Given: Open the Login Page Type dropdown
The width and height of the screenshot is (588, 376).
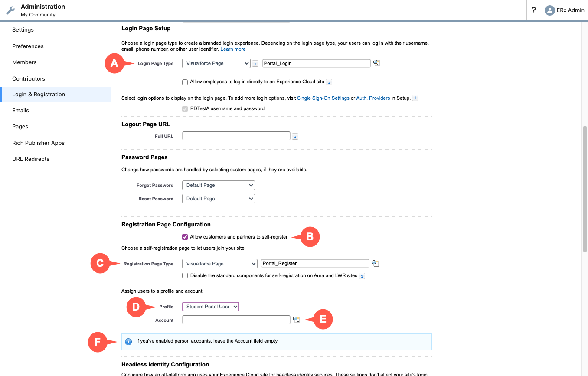Looking at the screenshot, I should click(x=216, y=63).
